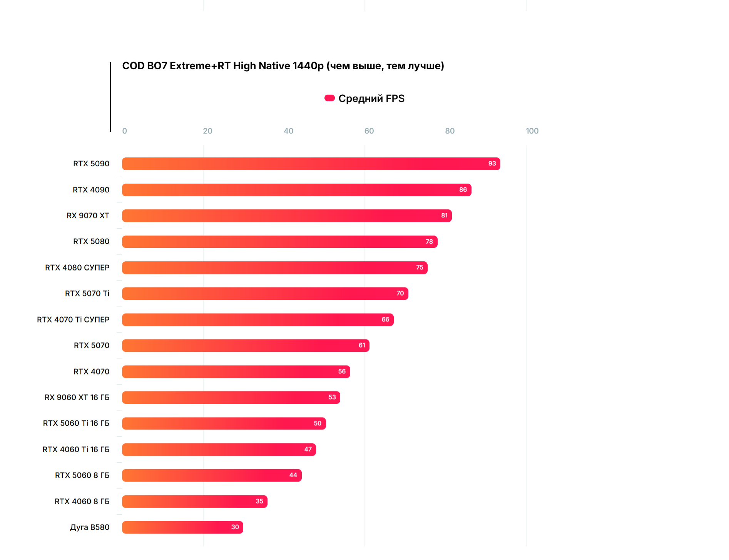Select the RTX 5090 bar
Image resolution: width=729 pixels, height=560 pixels.
pyautogui.click(x=311, y=164)
